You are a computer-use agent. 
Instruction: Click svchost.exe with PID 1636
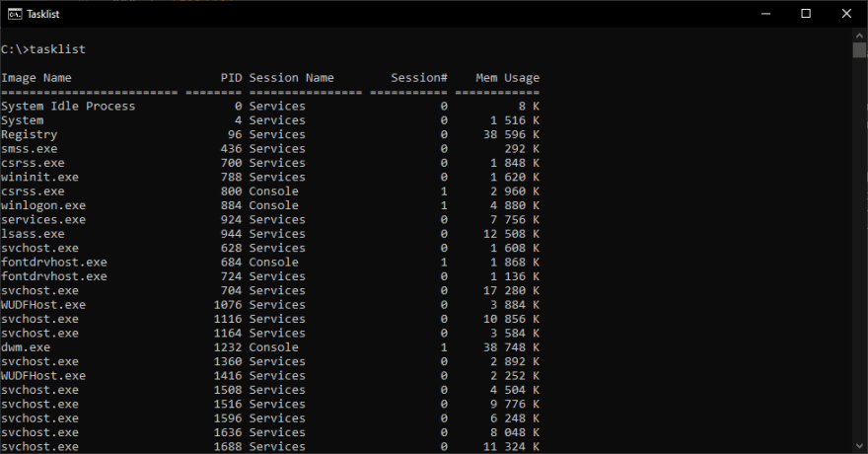39,432
